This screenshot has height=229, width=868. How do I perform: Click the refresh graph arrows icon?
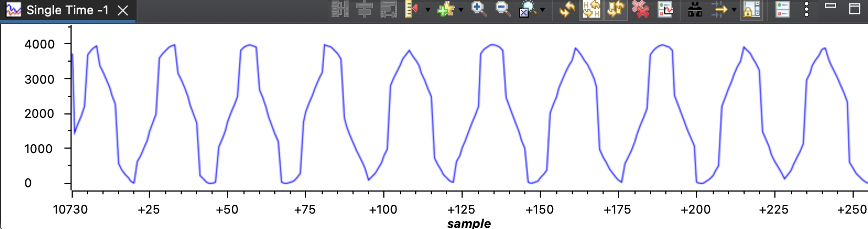click(567, 9)
